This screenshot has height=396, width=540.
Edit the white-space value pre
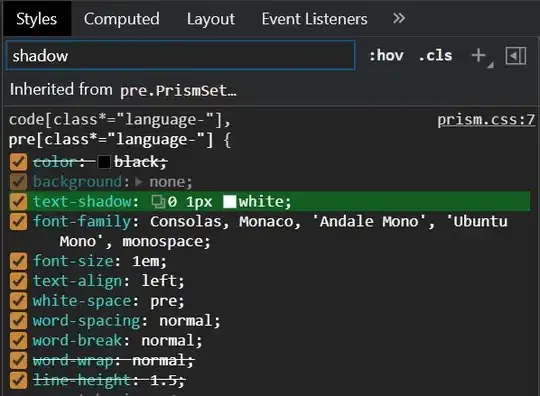click(163, 301)
